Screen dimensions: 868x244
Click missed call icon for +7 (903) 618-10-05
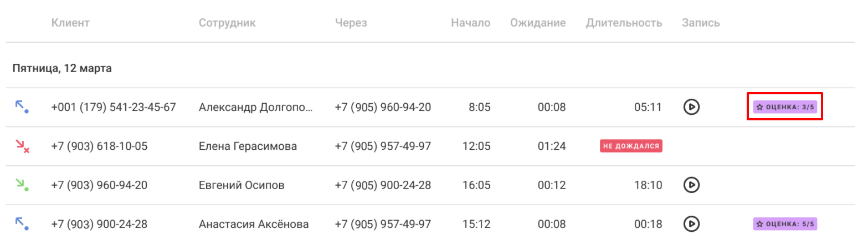(x=22, y=146)
